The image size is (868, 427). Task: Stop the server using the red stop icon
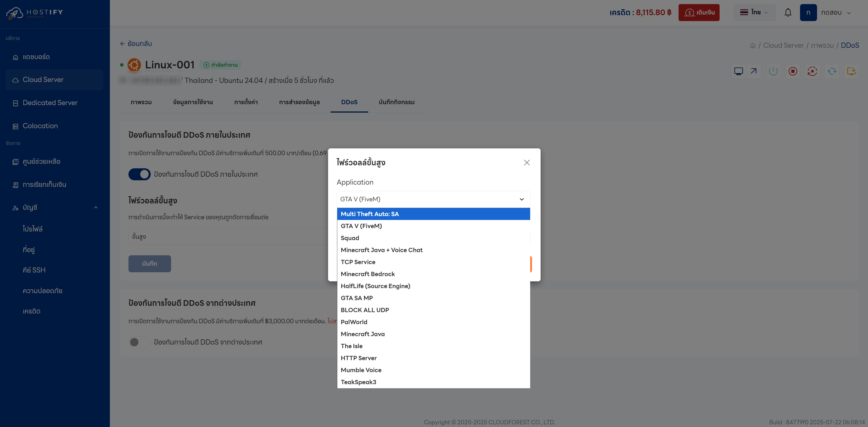[793, 71]
